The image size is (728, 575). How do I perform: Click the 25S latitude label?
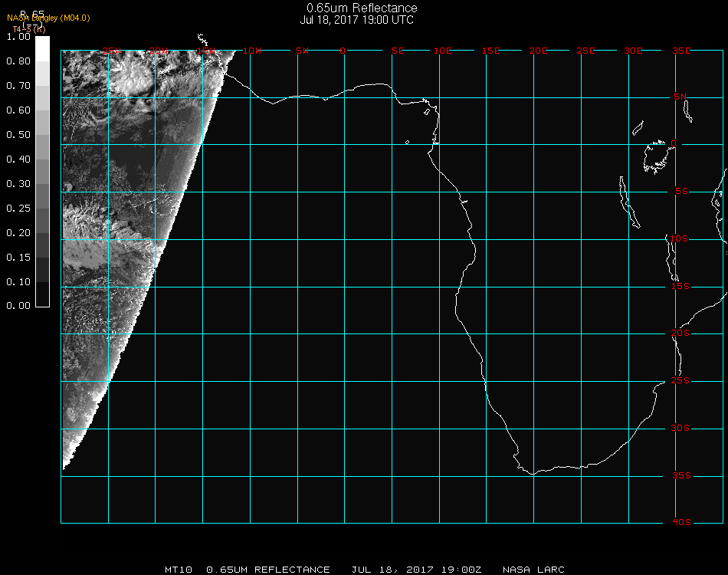tap(680, 380)
